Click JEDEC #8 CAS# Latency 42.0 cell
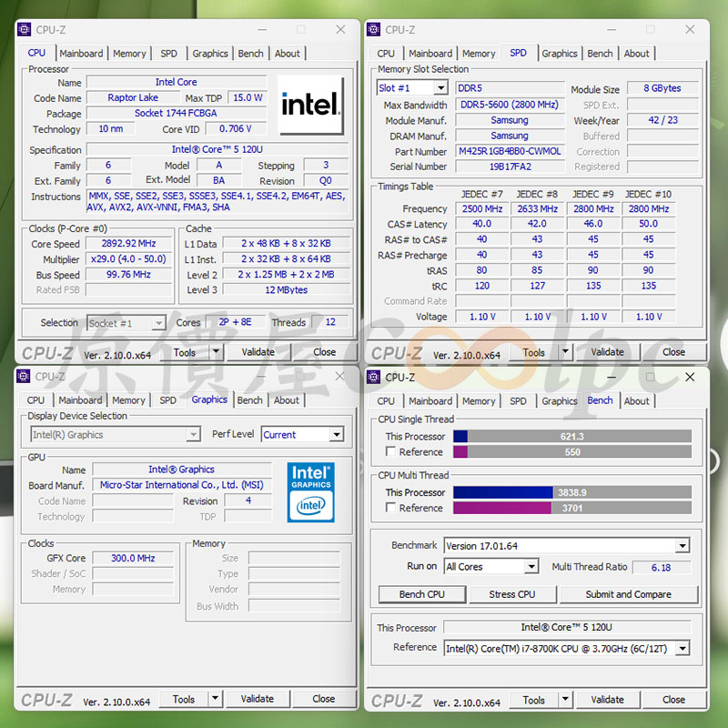Screen dimensions: 728x728 537,224
